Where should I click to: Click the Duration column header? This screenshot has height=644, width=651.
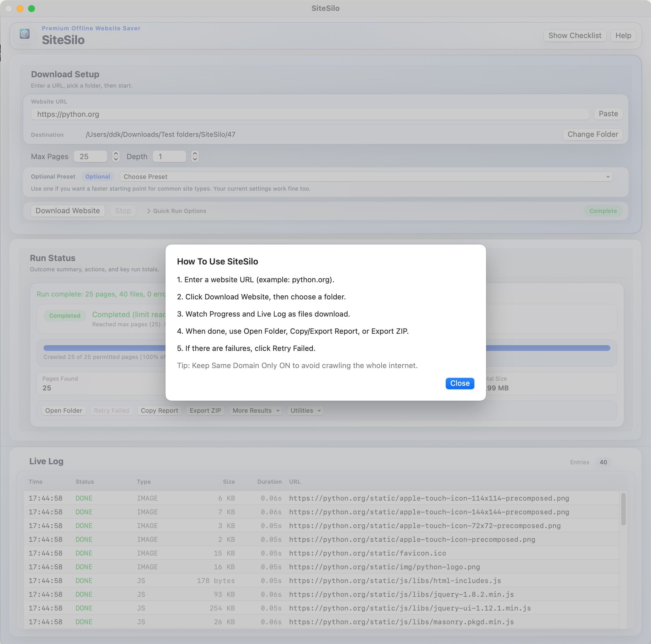click(x=269, y=482)
